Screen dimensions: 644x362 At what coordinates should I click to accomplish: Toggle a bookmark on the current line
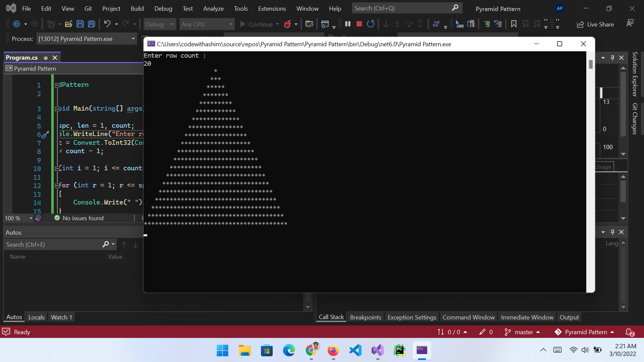(x=514, y=24)
